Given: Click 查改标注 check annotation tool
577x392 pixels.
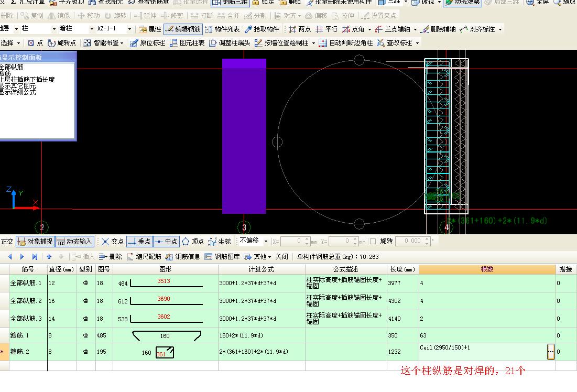Looking at the screenshot, I should point(395,43).
